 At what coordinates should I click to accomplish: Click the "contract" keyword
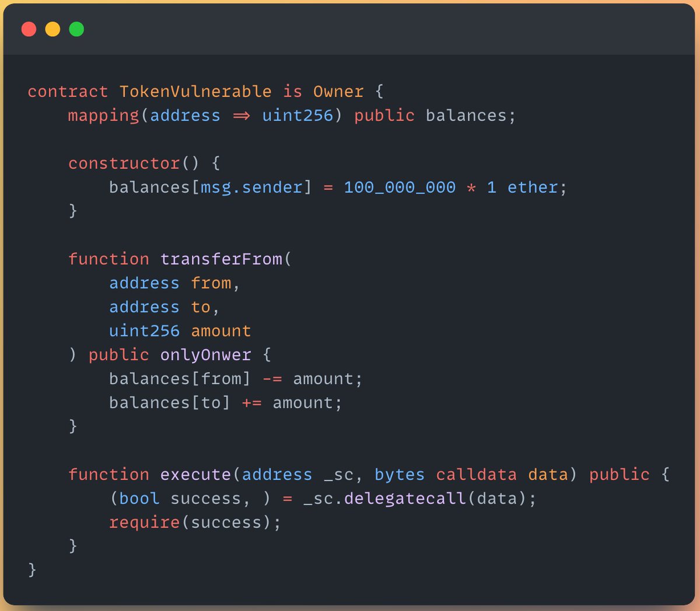[68, 92]
